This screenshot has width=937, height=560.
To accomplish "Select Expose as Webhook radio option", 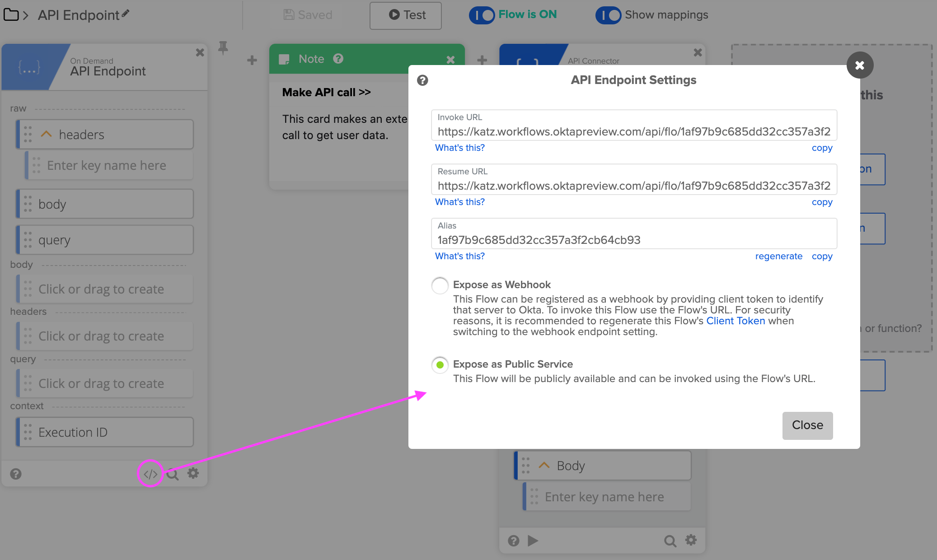I will 440,285.
